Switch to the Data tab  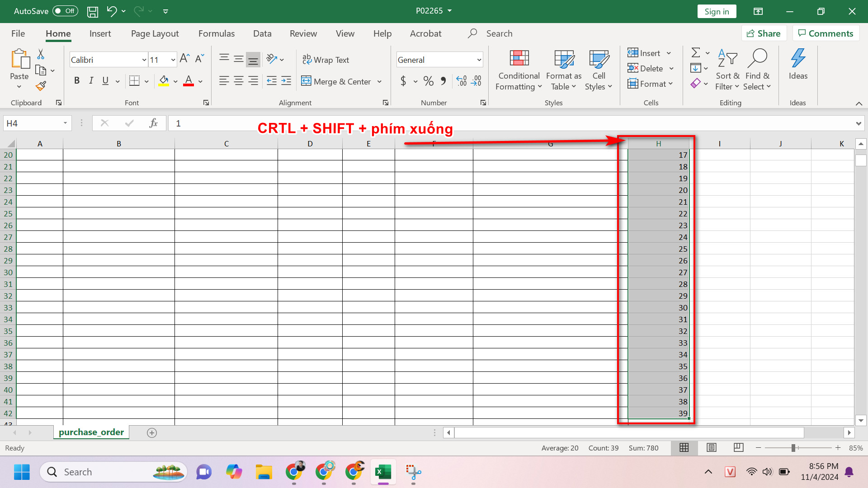pyautogui.click(x=262, y=33)
